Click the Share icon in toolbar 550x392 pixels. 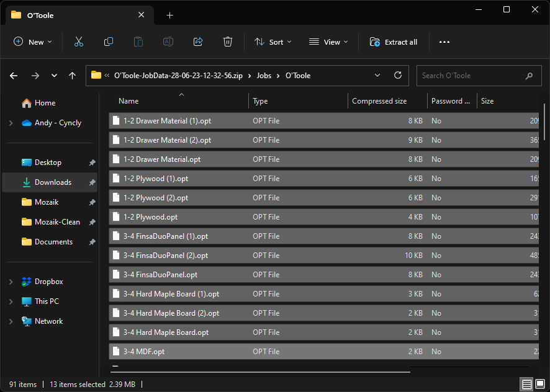198,42
